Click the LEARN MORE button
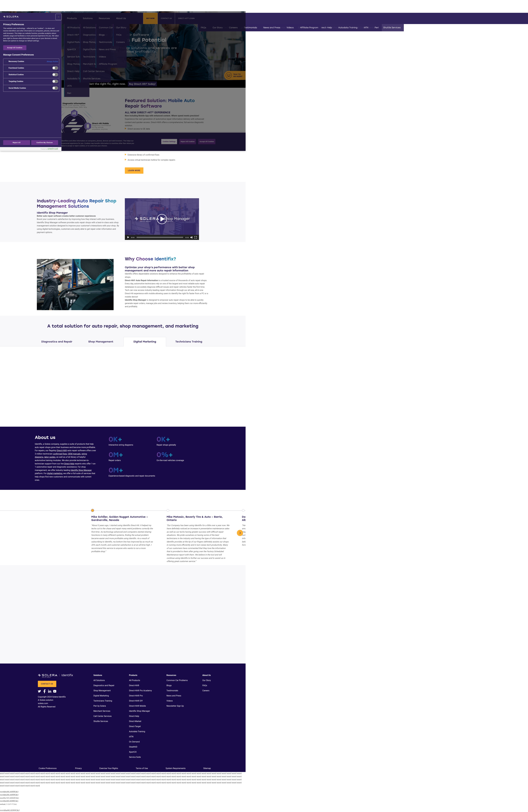Screen dimensions: 528x812 [134, 171]
